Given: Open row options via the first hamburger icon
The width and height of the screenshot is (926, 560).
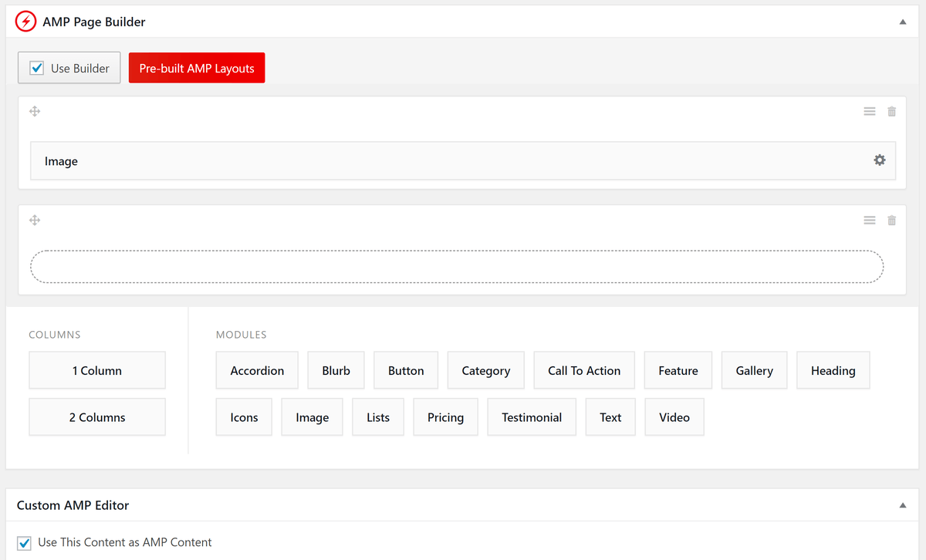Looking at the screenshot, I should pos(869,111).
